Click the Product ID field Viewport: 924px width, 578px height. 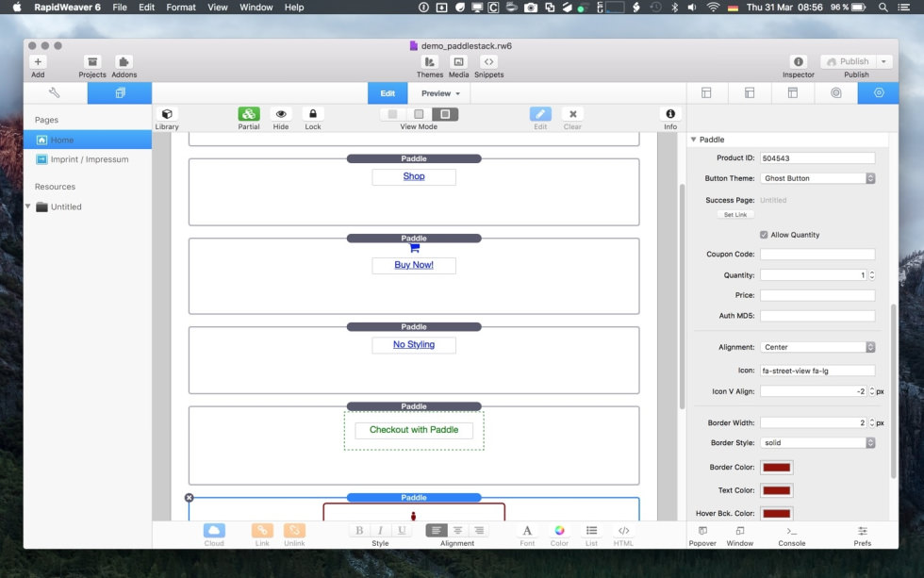817,157
